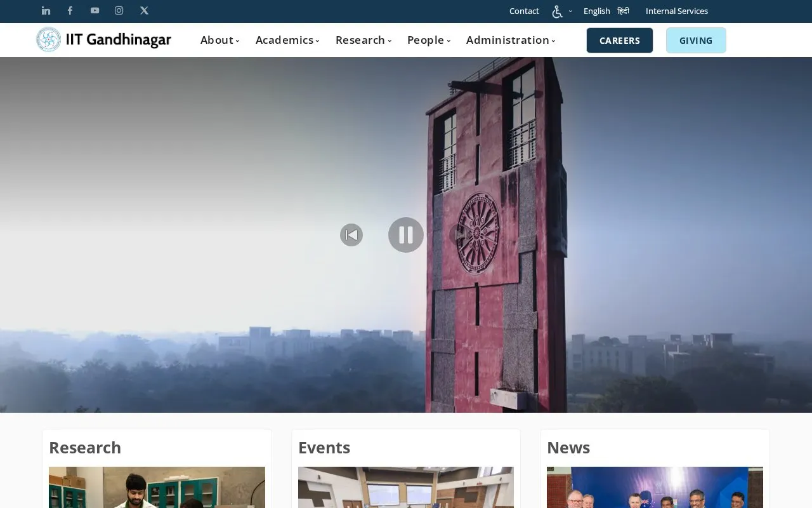Open the Events section thumbnail image
The image size is (812, 508).
coord(406,487)
